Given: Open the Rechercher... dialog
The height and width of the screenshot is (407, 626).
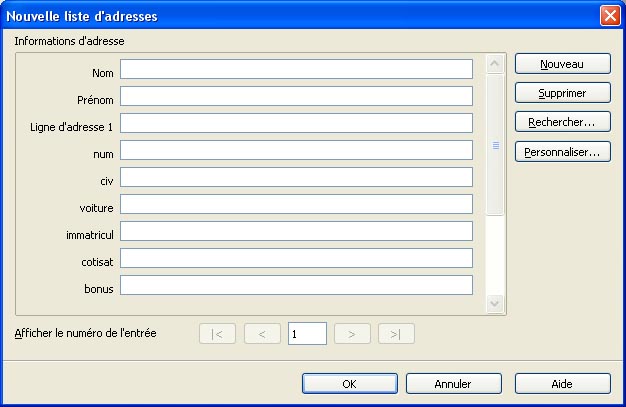Looking at the screenshot, I should coord(562,123).
